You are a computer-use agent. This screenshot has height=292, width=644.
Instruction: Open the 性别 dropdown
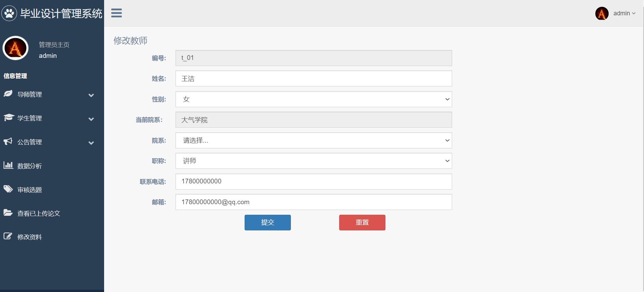[314, 99]
